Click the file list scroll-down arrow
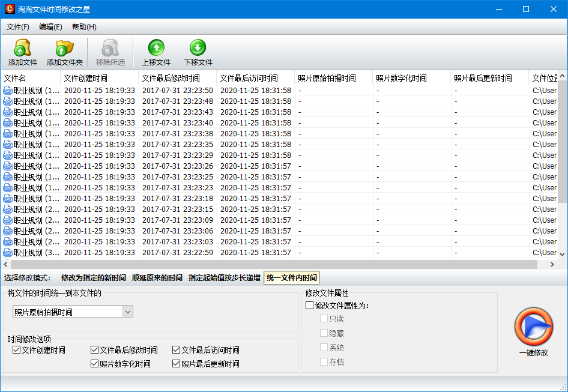This screenshot has height=392, width=568. [562, 255]
